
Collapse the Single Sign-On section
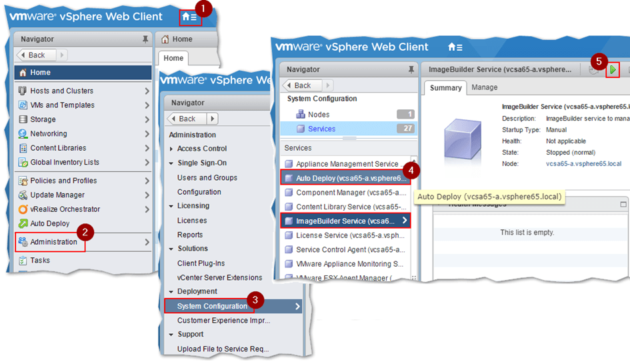(171, 163)
